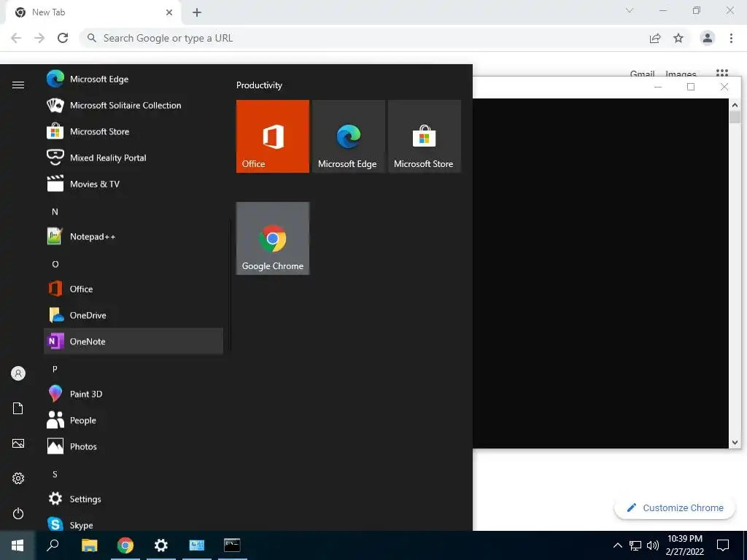Open the Google apps grid
747x560 pixels.
pos(722,73)
